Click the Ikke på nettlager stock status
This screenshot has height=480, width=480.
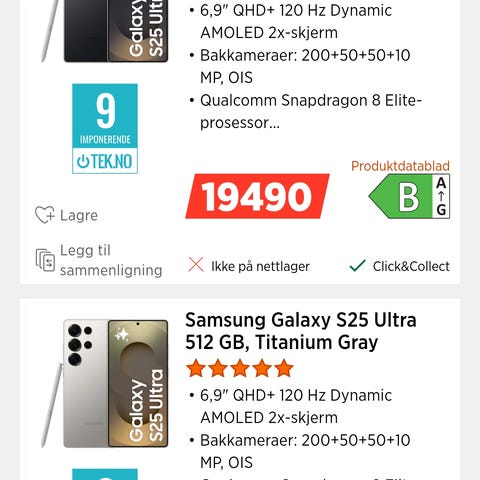point(260,266)
